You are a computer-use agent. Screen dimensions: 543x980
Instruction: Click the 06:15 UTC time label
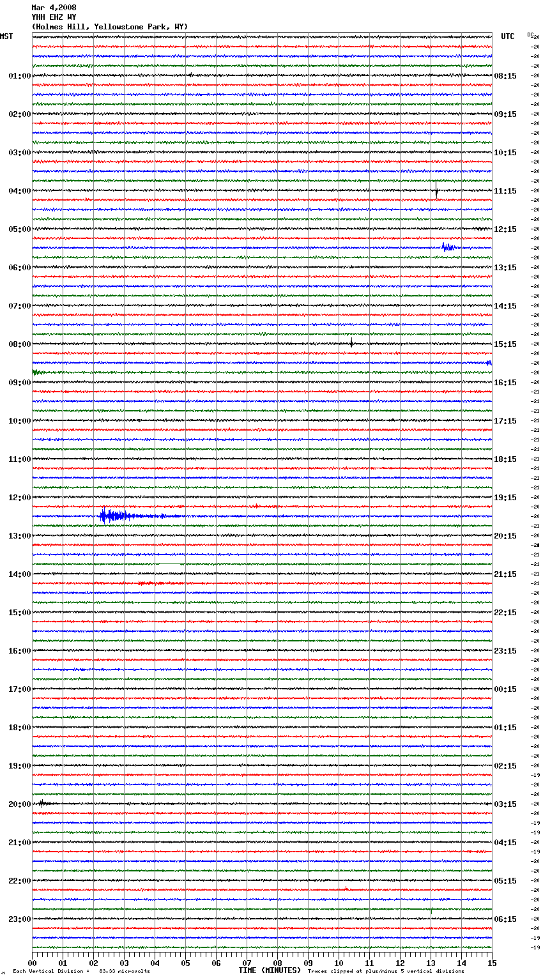505,919
